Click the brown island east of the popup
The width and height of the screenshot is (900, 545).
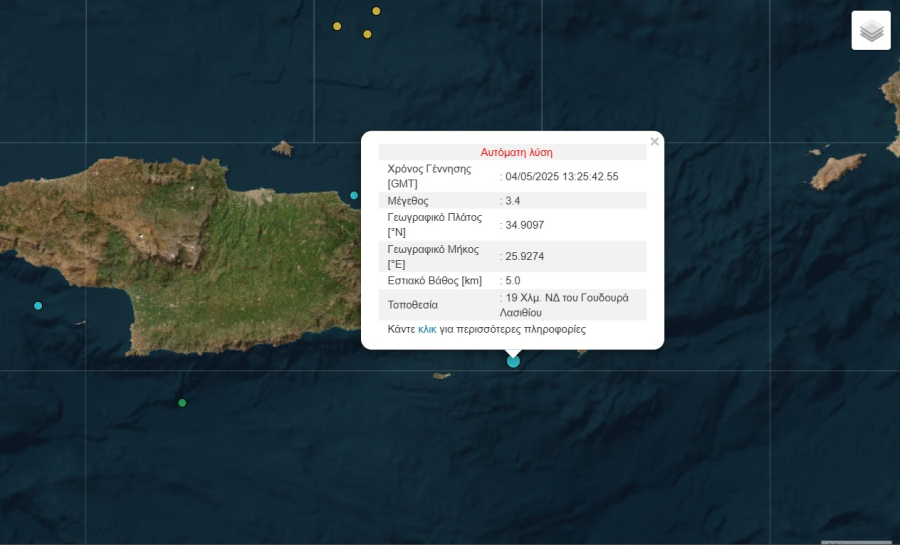point(836,171)
